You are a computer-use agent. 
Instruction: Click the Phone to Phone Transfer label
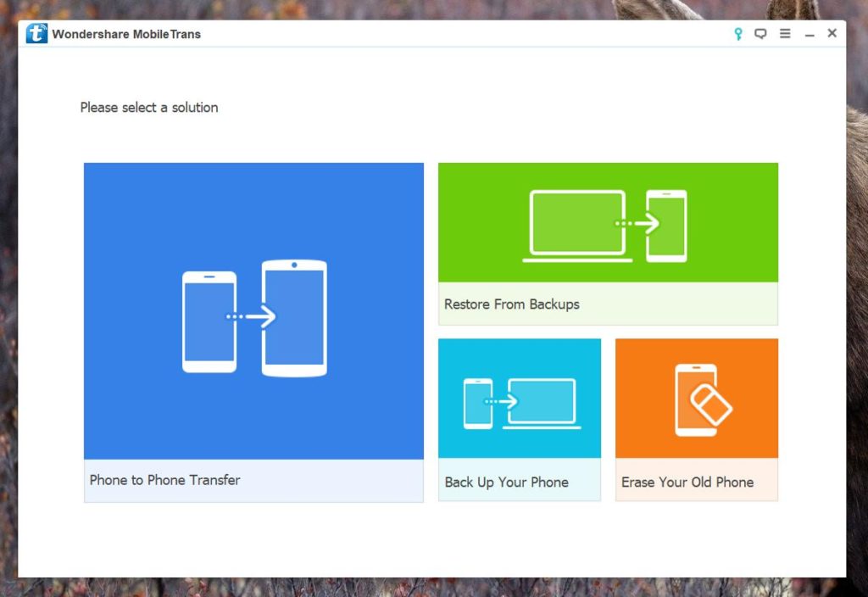pos(164,480)
